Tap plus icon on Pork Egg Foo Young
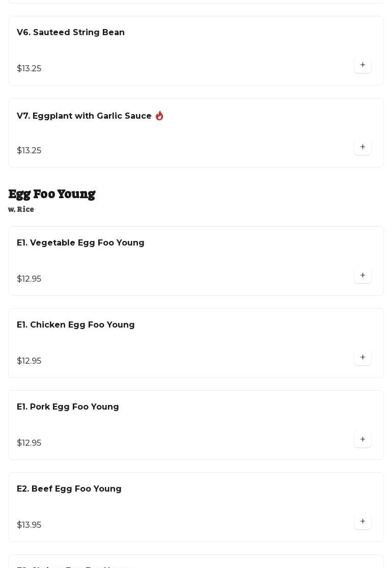Viewport: 392px width, 568px height. coord(362,440)
